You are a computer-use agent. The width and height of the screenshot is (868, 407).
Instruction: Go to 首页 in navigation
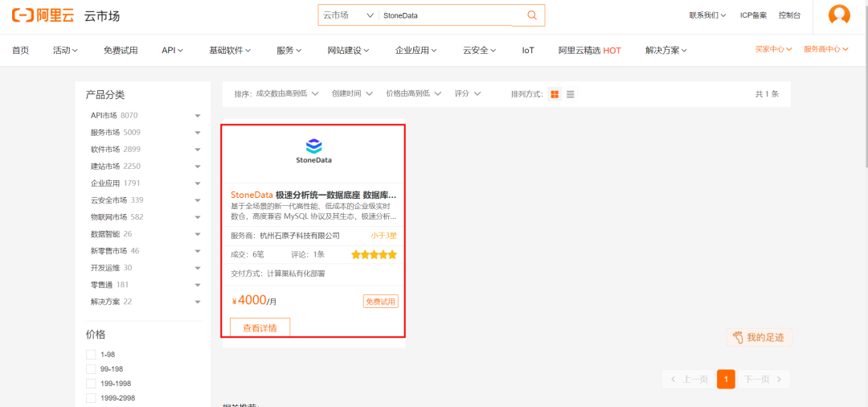click(x=20, y=51)
